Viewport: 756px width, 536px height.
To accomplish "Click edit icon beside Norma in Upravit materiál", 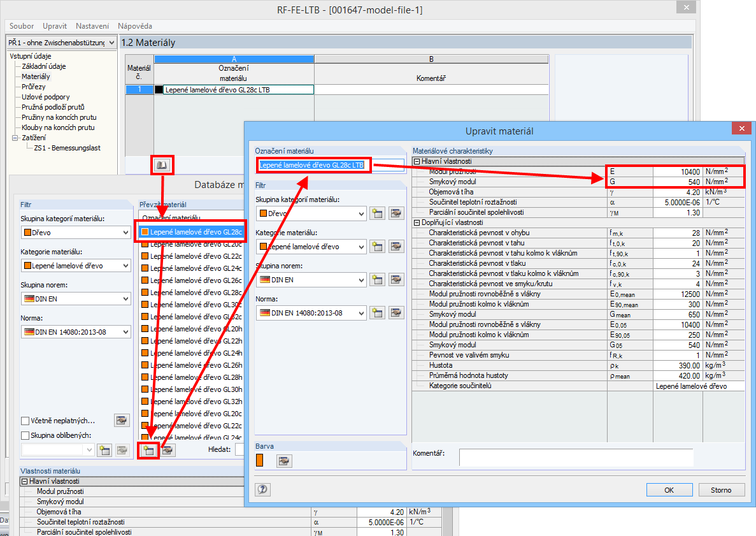I will coord(396,313).
